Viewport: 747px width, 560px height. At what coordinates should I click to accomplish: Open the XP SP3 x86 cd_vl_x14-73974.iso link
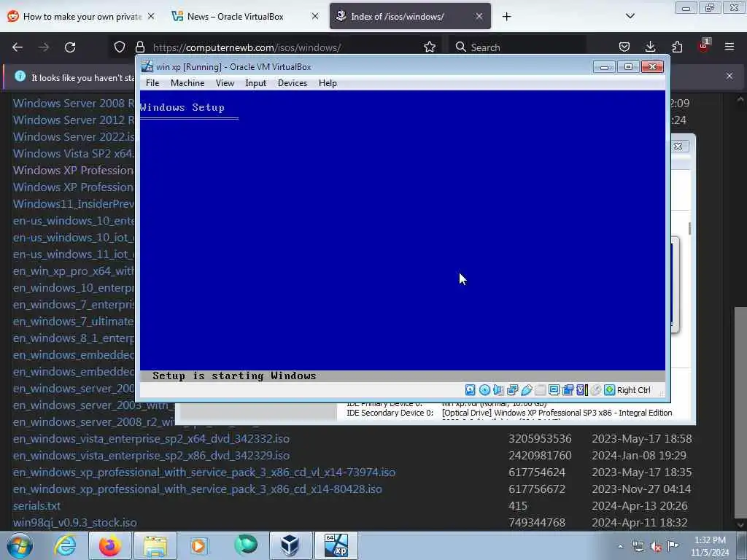click(204, 472)
